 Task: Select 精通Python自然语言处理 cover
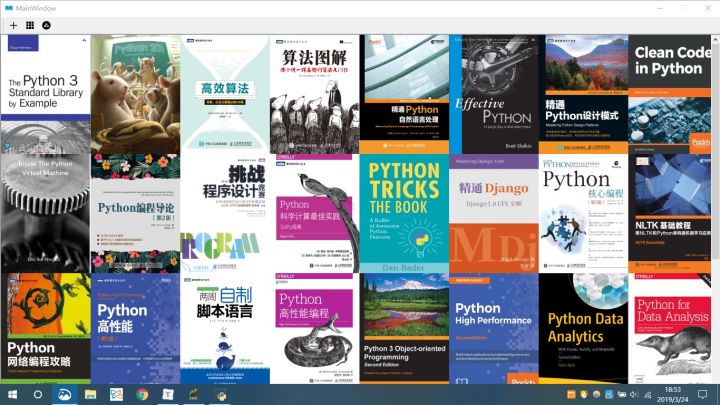404,94
